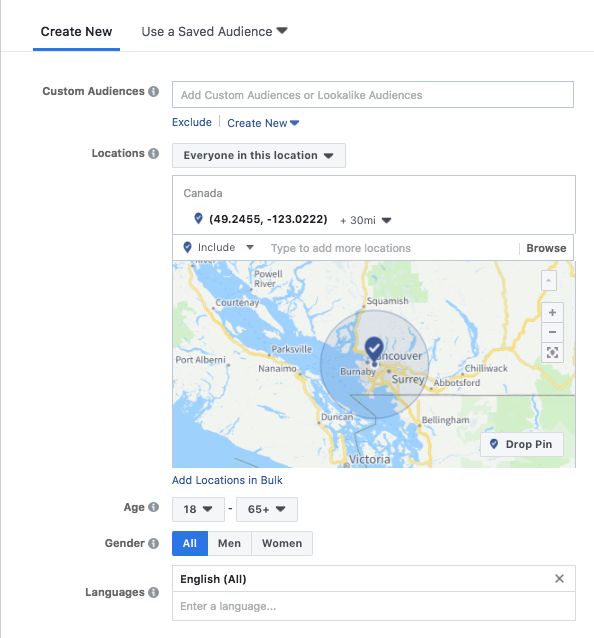Click the Custom Audiences info icon
Screen dimensions: 594x638
(153, 92)
